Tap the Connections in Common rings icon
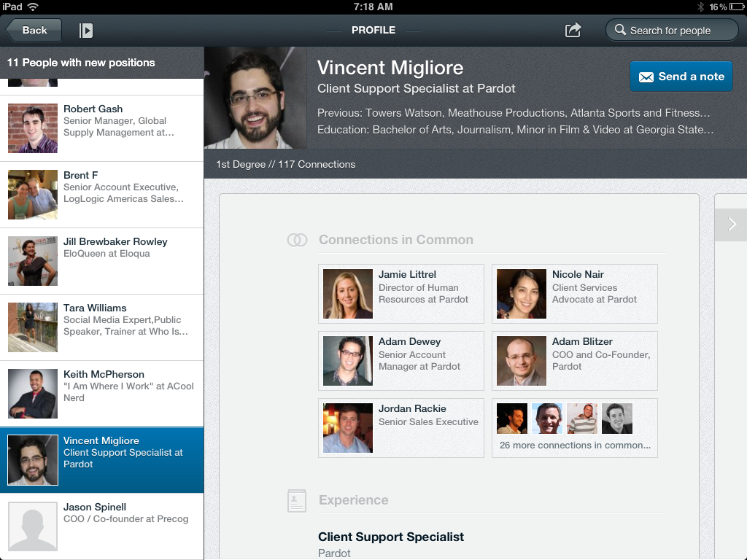Image resolution: width=747 pixels, height=560 pixels. point(297,240)
